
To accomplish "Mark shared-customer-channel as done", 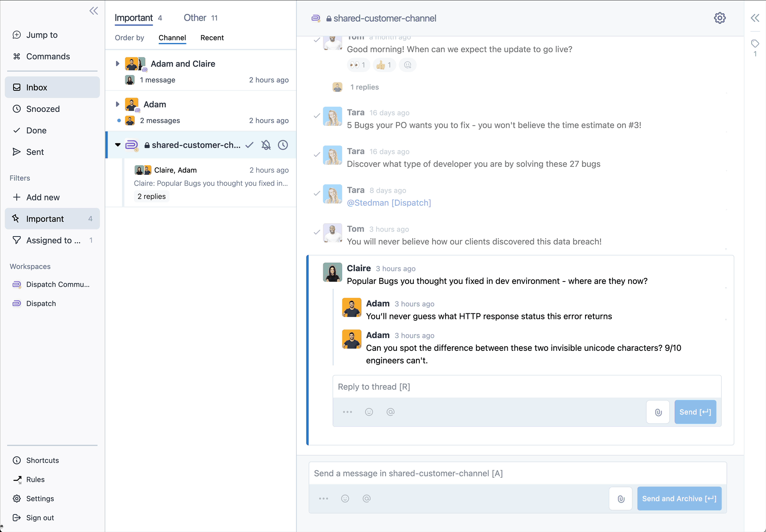I will coord(249,145).
